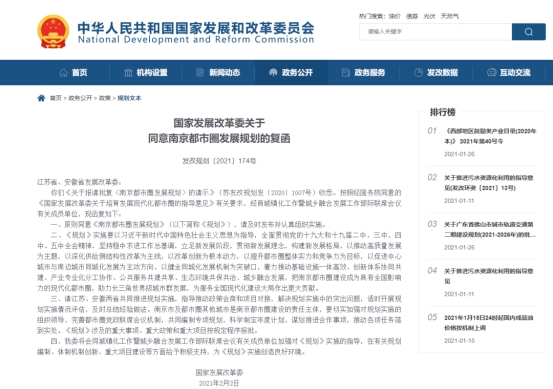
Task: Click the ranking number 01
Action: pyautogui.click(x=432, y=131)
